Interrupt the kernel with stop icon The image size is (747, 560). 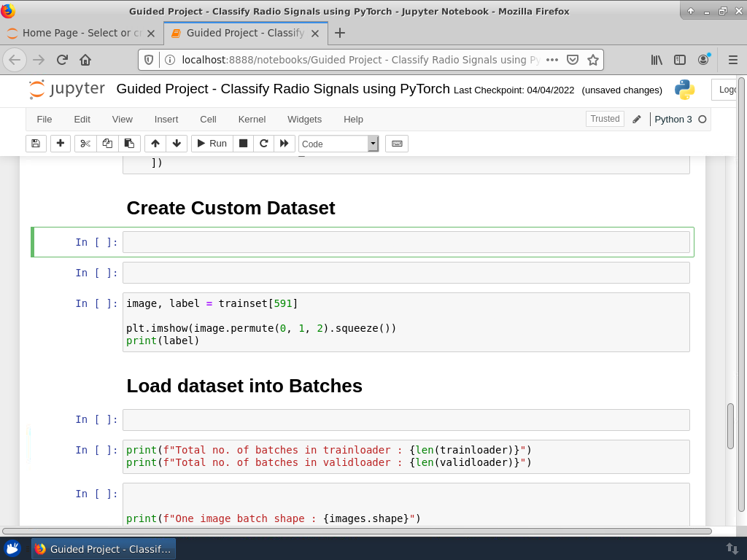(x=244, y=144)
